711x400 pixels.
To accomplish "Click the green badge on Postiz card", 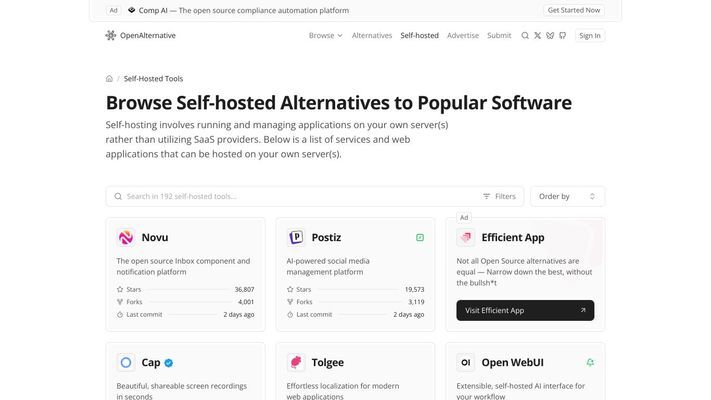I will click(x=420, y=237).
